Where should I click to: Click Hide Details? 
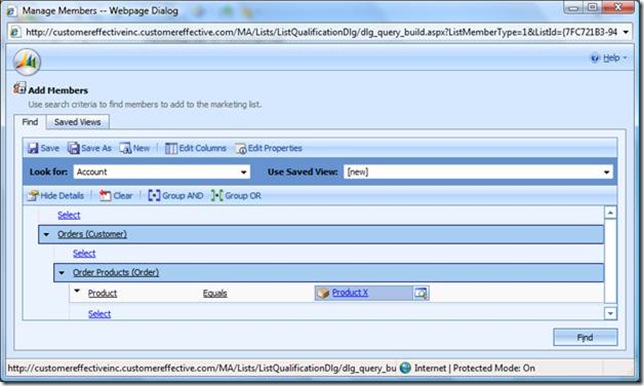click(x=56, y=195)
